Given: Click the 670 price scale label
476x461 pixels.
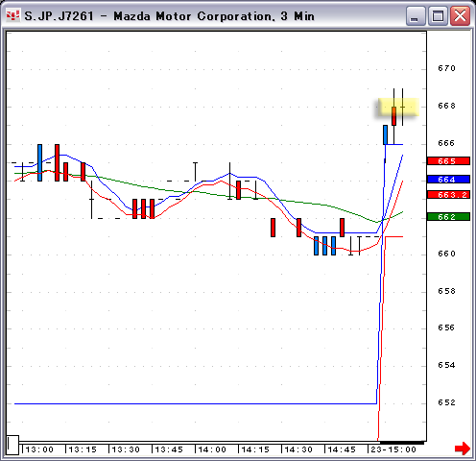Looking at the screenshot, I should click(x=446, y=68).
